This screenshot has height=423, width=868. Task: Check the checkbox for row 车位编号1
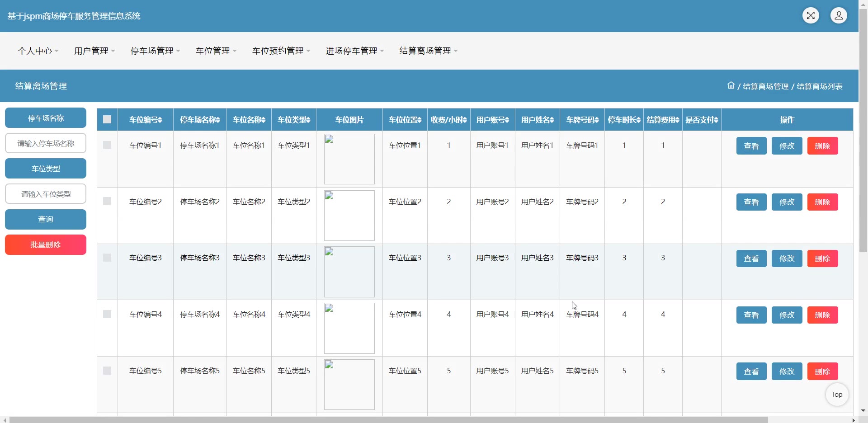pos(107,145)
